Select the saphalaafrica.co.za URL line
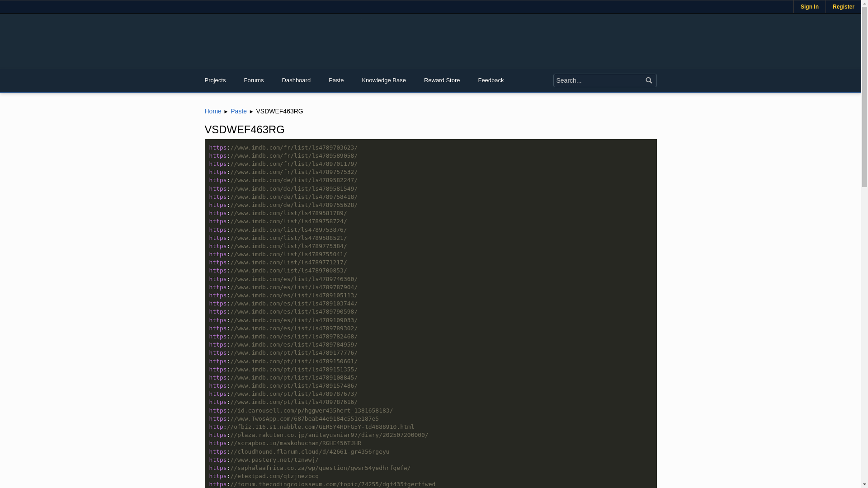 310,468
